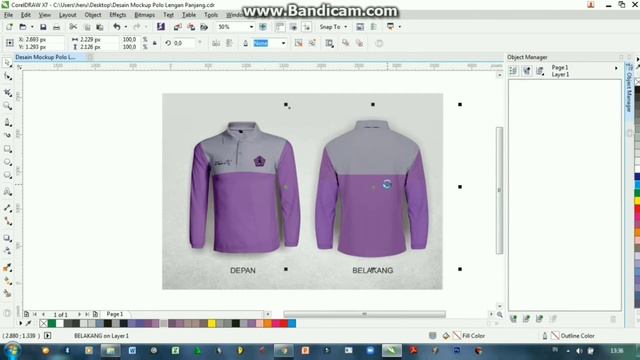Image resolution: width=640 pixels, height=360 pixels.
Task: Expand the Open recent dropdown arrow
Action: coord(32,27)
